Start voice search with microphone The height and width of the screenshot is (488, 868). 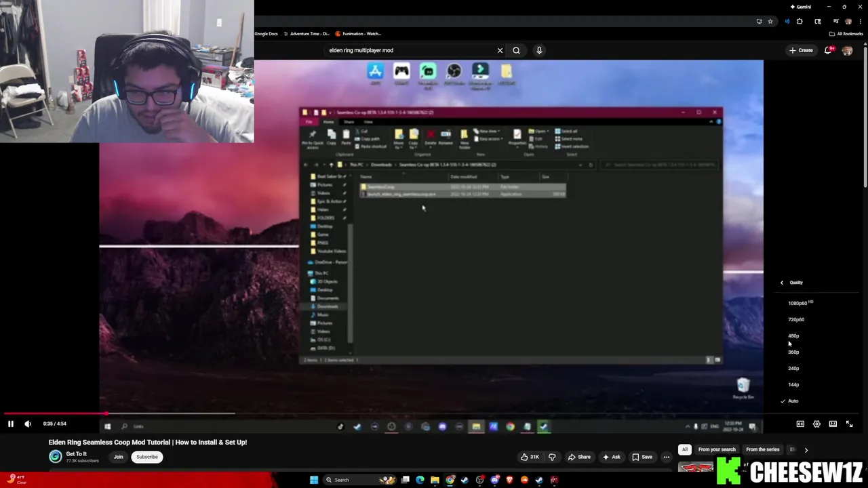[539, 50]
